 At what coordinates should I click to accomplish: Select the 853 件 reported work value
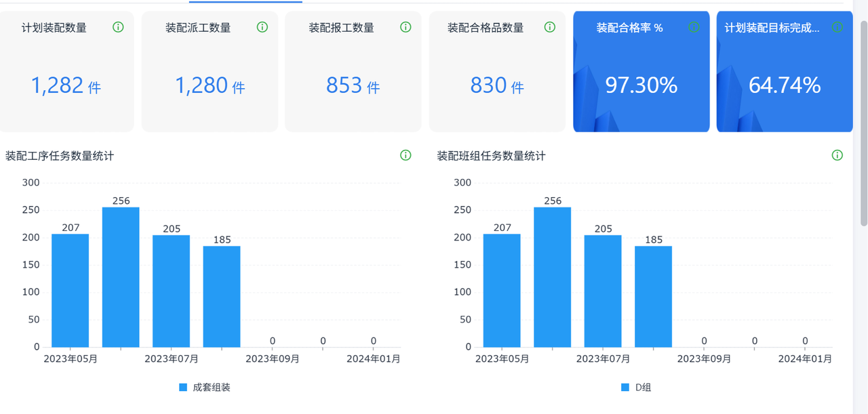[353, 85]
